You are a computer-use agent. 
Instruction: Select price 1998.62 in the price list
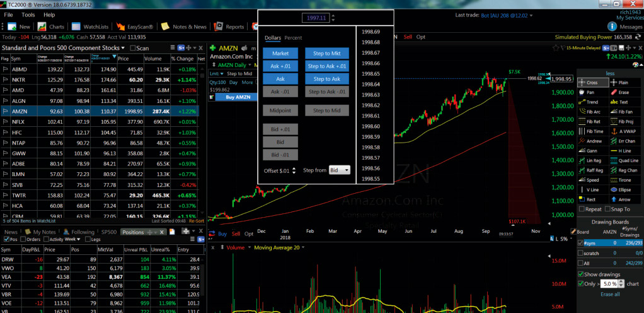point(371,105)
